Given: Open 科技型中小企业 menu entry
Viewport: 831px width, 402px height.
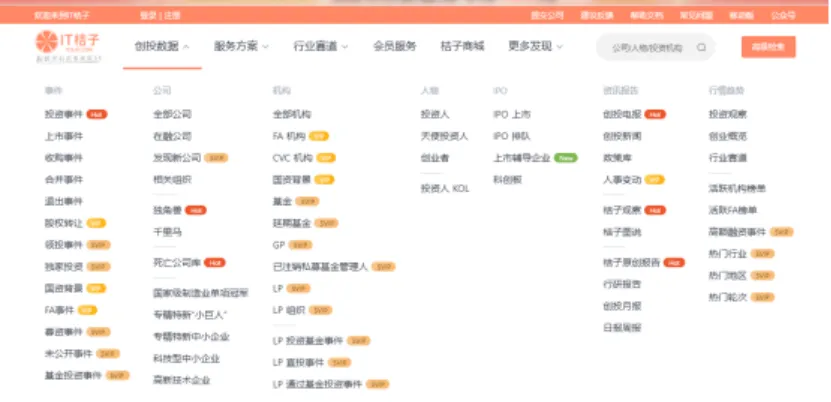Looking at the screenshot, I should (186, 359).
